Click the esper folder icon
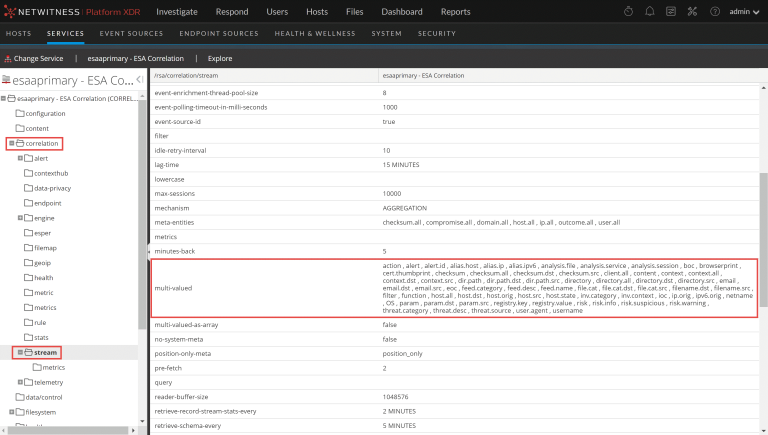This screenshot has height=435, width=768. (28, 233)
